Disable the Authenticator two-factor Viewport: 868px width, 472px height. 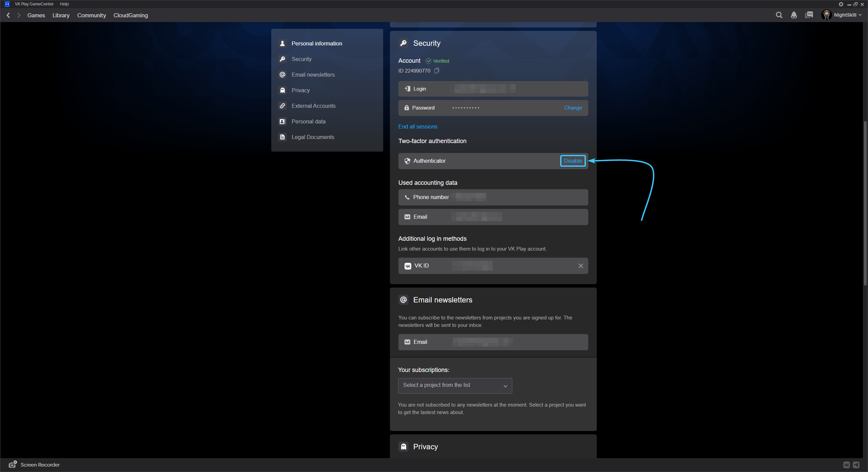(x=573, y=161)
